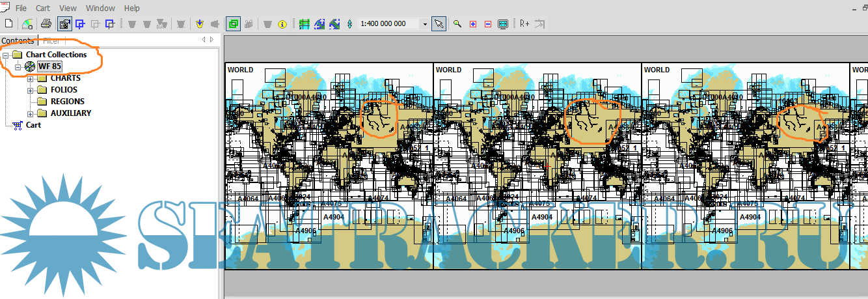The width and height of the screenshot is (868, 299).
Task: Click the R+ toolbar icon
Action: [x=524, y=24]
